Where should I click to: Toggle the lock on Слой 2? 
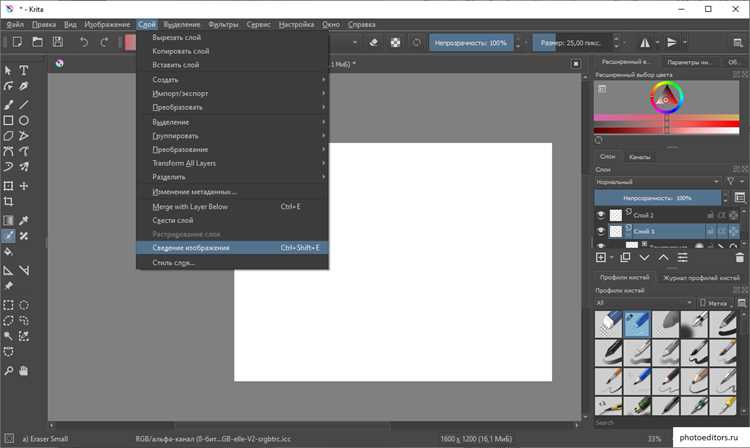711,216
